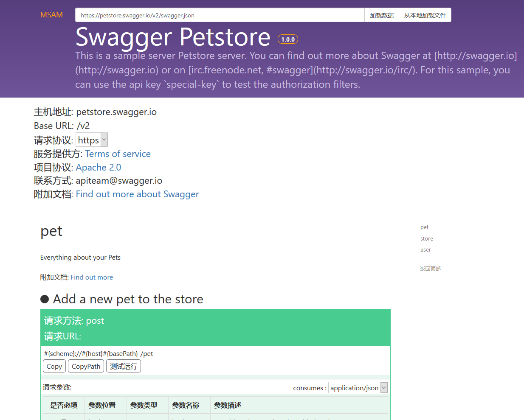Screen dimensions: 524x420
Task: Click the Swagger Petstore title
Action: [x=173, y=37]
